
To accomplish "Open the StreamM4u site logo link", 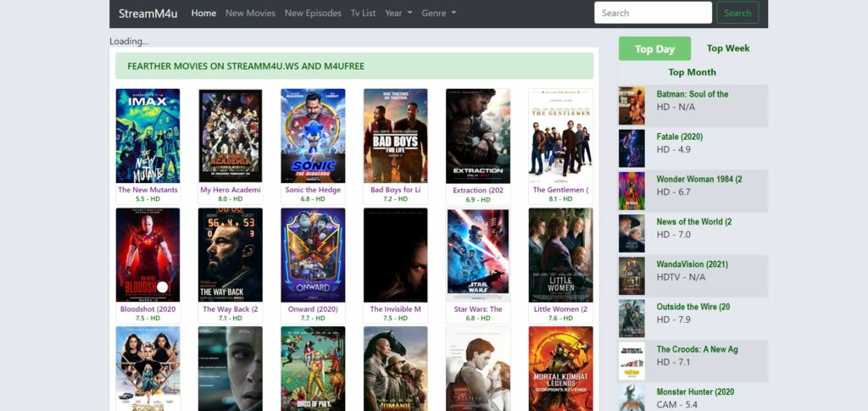I will click(x=147, y=14).
